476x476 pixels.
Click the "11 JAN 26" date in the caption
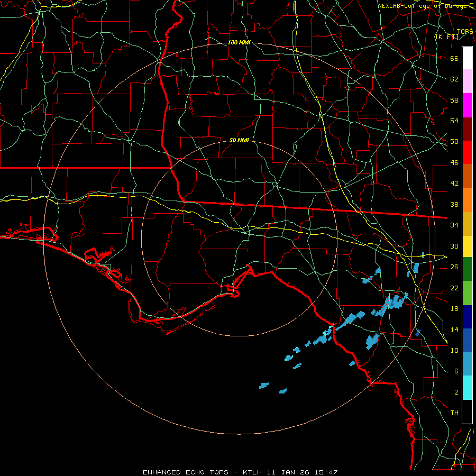pos(288,472)
